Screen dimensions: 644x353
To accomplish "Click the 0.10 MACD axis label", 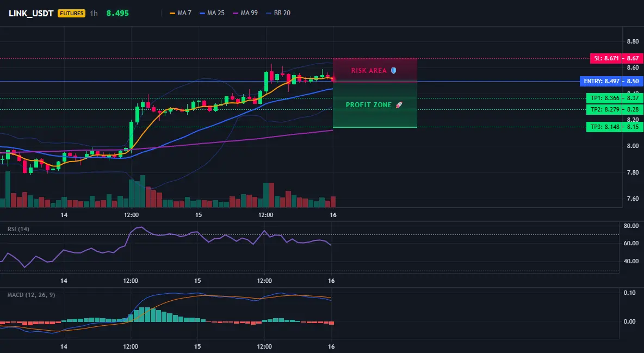I will [x=630, y=293].
